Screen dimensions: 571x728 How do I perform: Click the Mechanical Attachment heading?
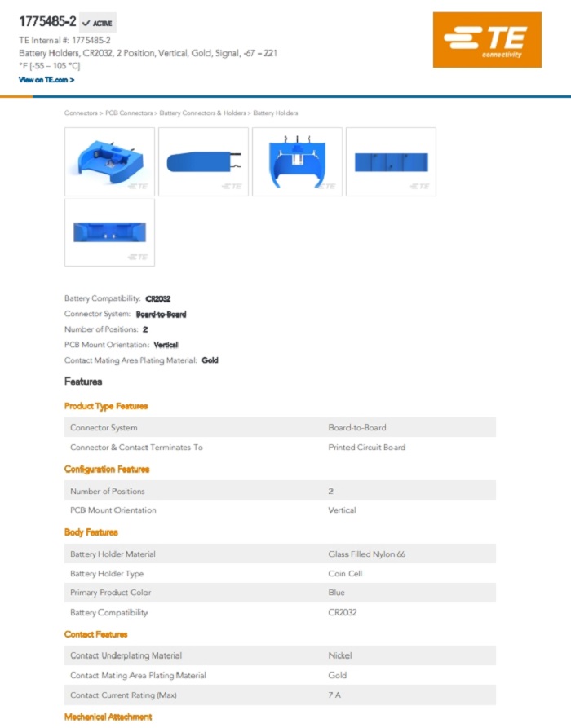(x=108, y=717)
